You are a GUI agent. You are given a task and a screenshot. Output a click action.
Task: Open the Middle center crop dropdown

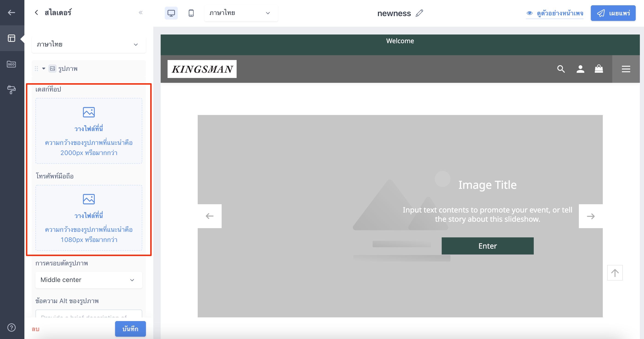click(x=89, y=280)
